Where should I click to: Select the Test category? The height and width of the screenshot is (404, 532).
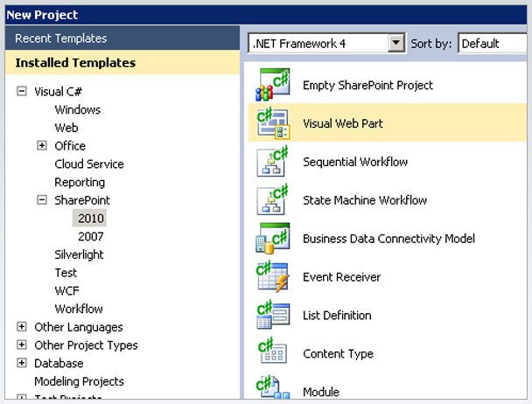pyautogui.click(x=66, y=273)
